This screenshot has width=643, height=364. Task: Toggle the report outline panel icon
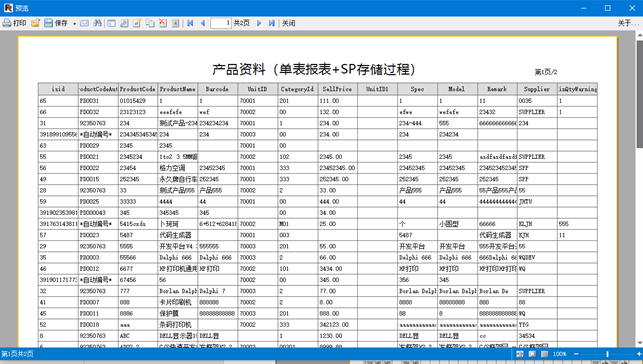(111, 23)
